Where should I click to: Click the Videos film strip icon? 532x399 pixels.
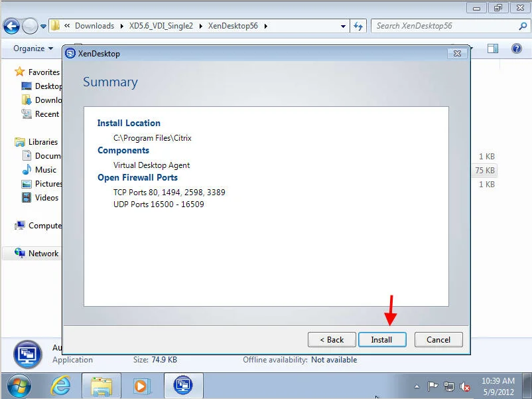pos(27,197)
